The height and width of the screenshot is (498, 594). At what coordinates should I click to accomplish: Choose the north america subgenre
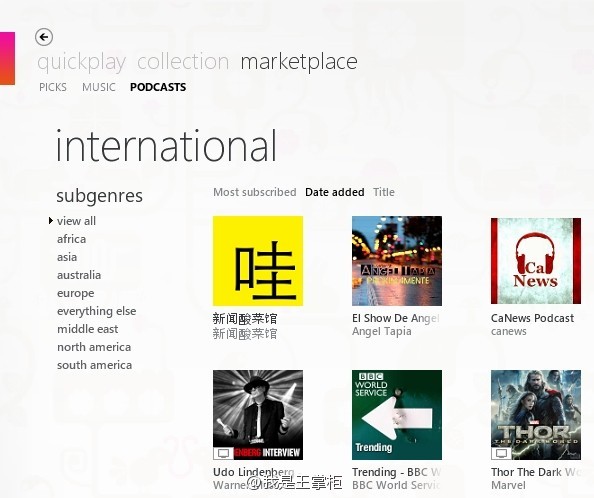94,347
